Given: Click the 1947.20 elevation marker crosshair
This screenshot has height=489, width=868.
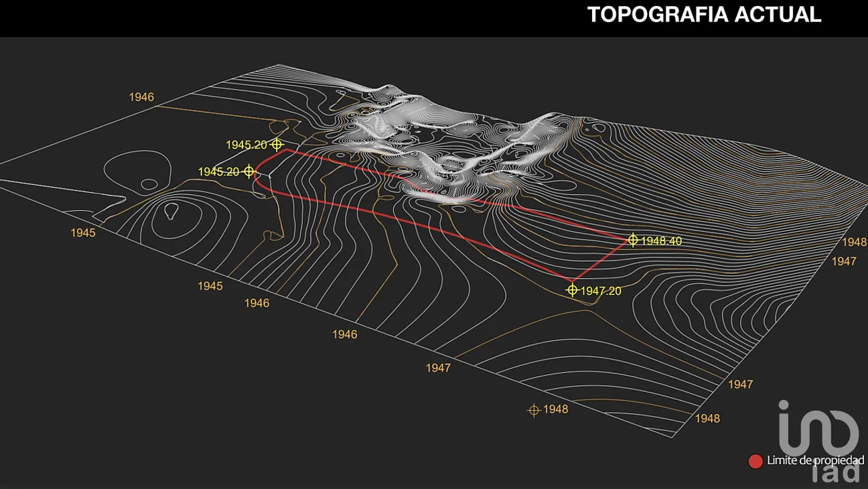Looking at the screenshot, I should (x=572, y=290).
